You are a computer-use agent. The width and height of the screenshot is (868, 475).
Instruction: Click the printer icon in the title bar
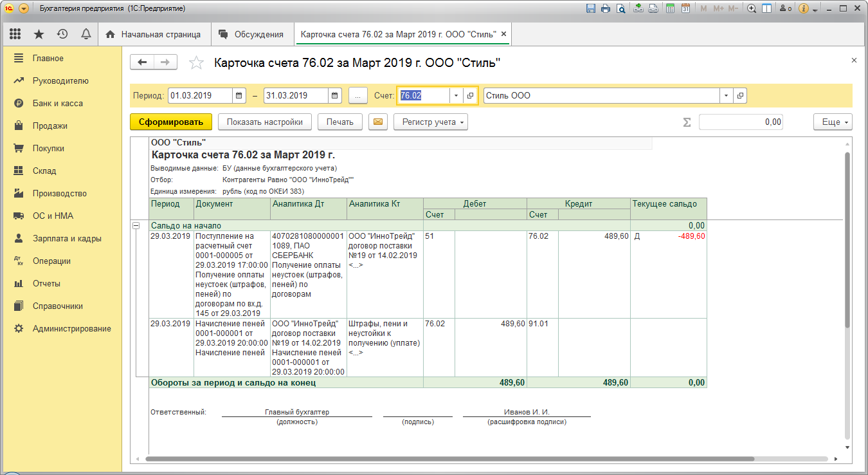(x=605, y=8)
